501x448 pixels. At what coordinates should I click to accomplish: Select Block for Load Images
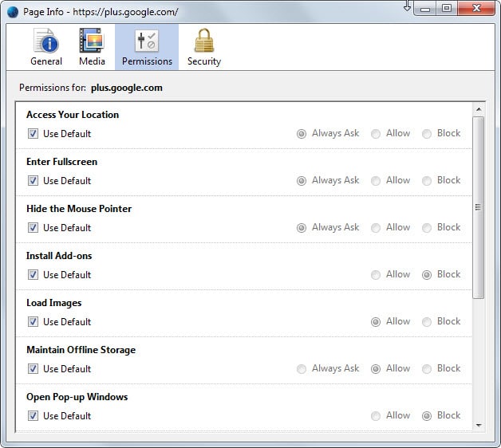coord(427,322)
